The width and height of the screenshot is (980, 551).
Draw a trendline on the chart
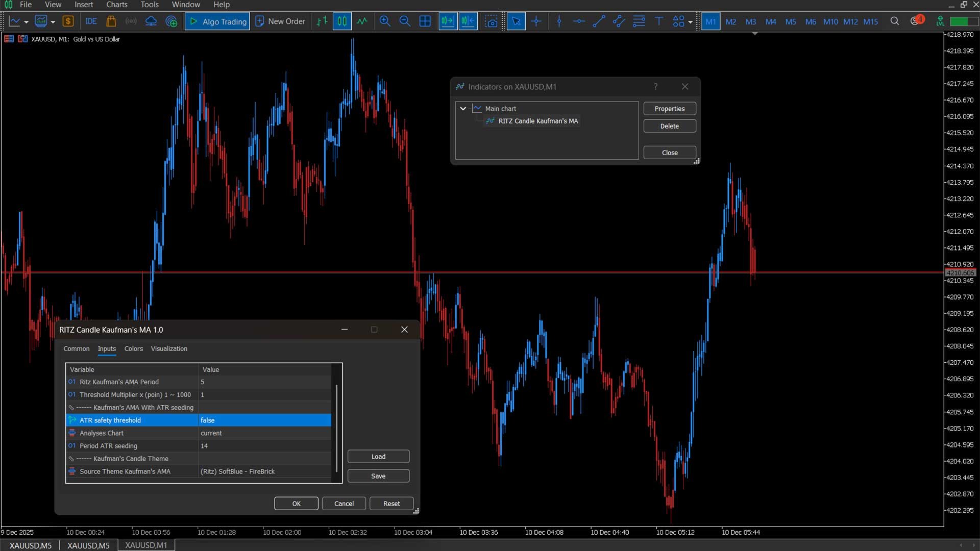599,21
